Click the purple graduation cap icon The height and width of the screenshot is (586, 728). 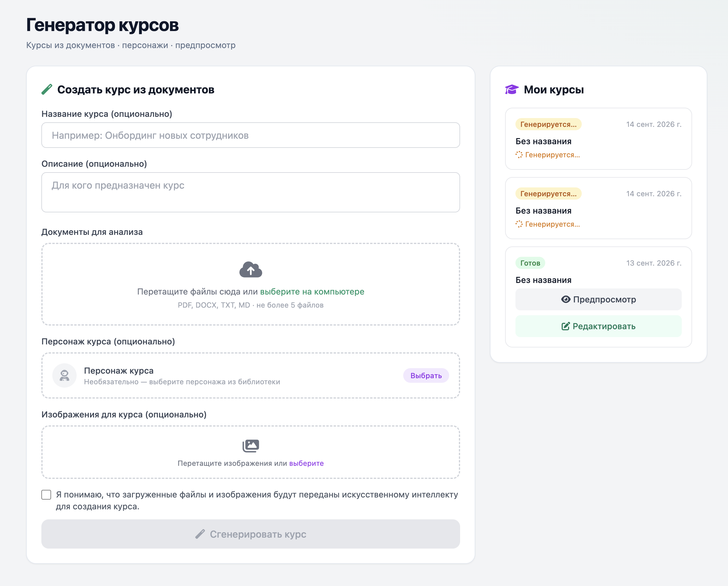(511, 89)
